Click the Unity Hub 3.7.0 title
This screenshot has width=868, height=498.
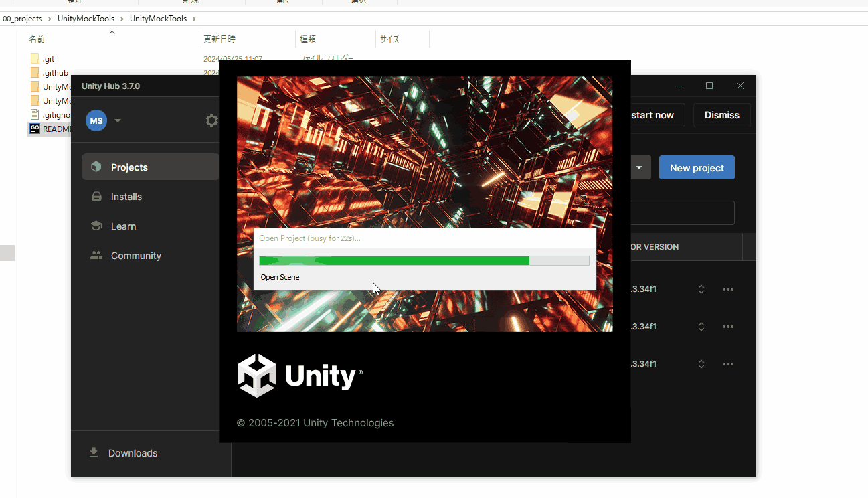click(x=110, y=86)
